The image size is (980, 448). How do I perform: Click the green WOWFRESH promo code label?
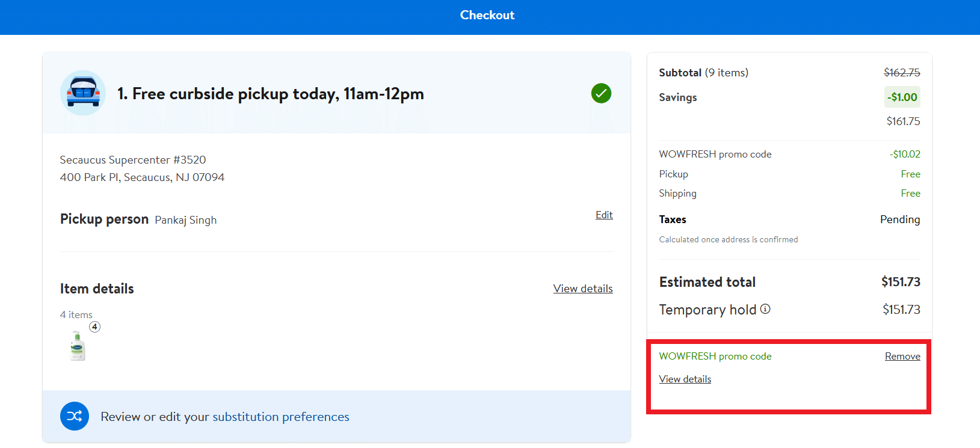[x=715, y=357]
